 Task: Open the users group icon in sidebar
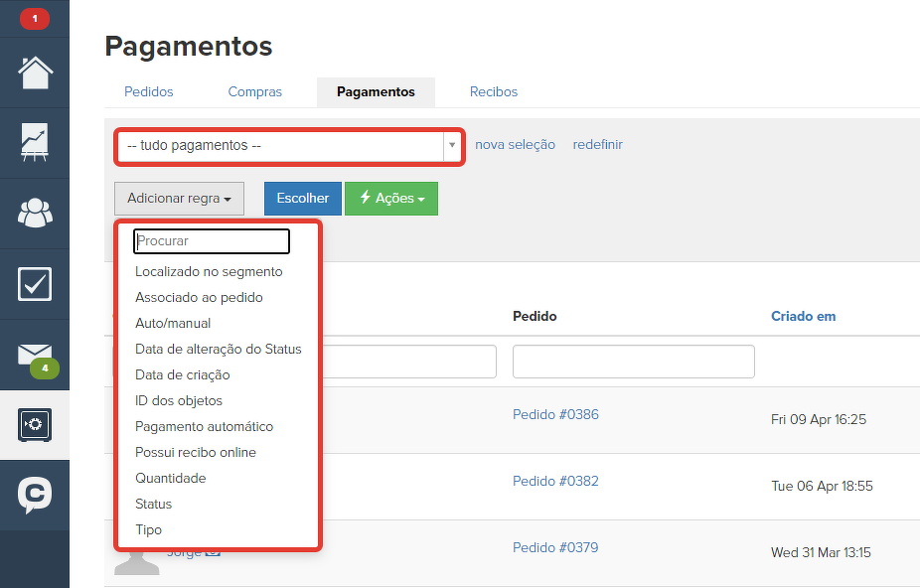[x=35, y=213]
